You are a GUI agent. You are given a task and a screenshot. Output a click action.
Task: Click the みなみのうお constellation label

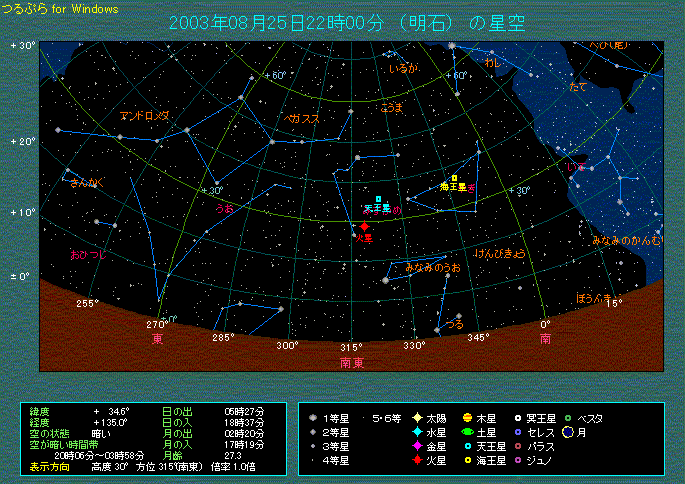pyautogui.click(x=433, y=268)
